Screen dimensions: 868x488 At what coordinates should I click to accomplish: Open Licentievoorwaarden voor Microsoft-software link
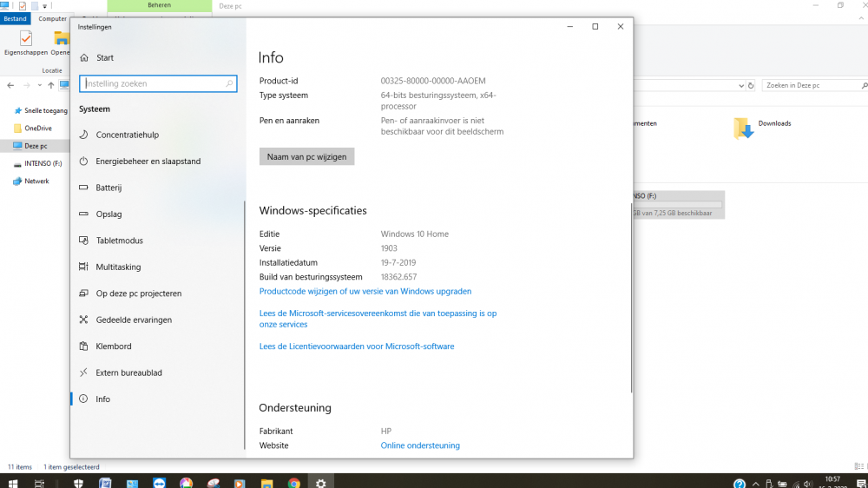click(357, 346)
